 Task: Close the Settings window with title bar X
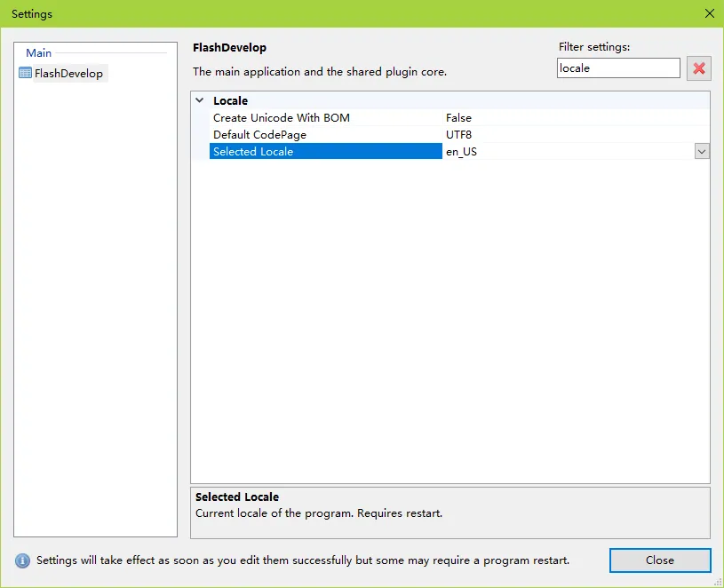tap(709, 13)
